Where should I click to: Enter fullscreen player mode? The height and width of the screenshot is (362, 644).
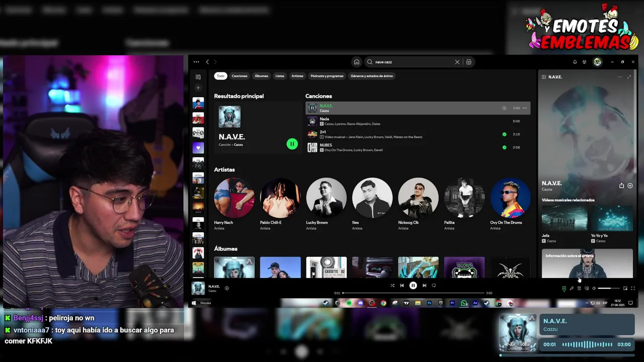[633, 289]
